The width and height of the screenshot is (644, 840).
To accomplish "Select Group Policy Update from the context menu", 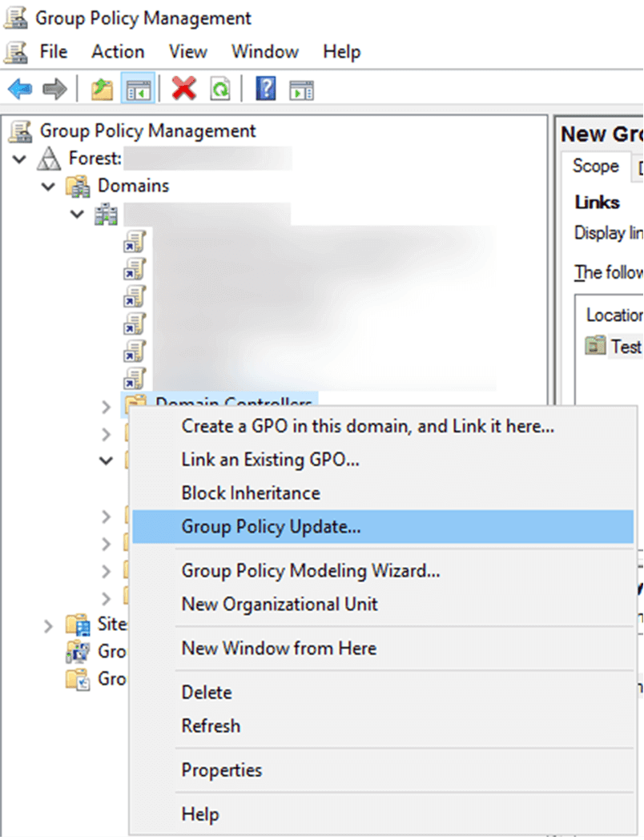I will [272, 527].
